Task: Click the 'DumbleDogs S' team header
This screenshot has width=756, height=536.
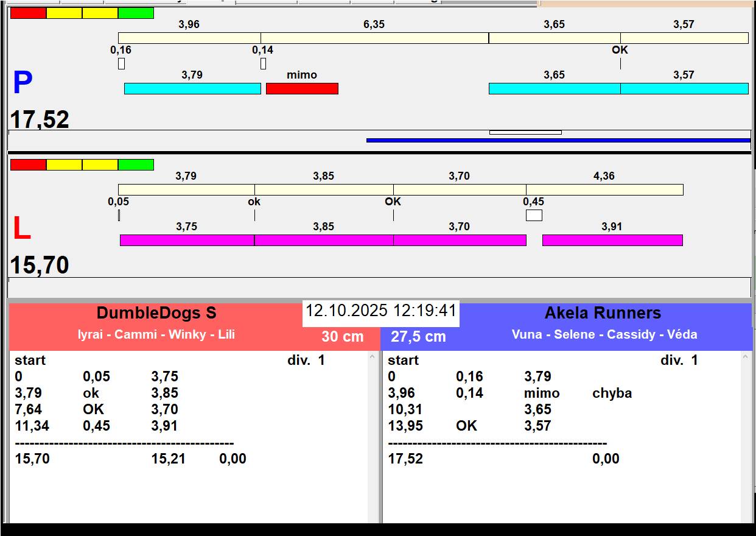Action: coord(156,313)
